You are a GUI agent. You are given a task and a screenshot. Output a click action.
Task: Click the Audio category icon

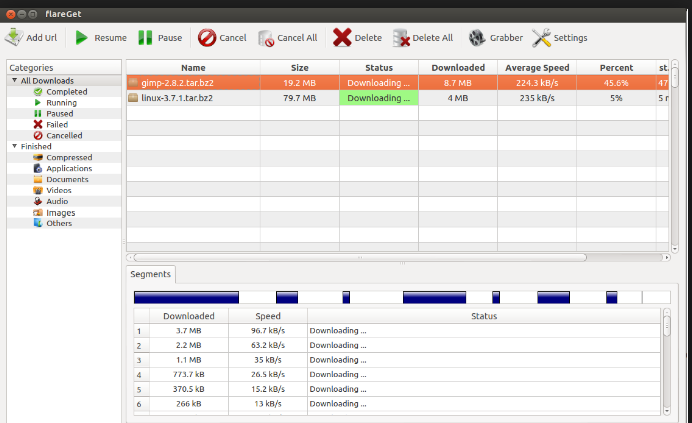[x=38, y=201]
